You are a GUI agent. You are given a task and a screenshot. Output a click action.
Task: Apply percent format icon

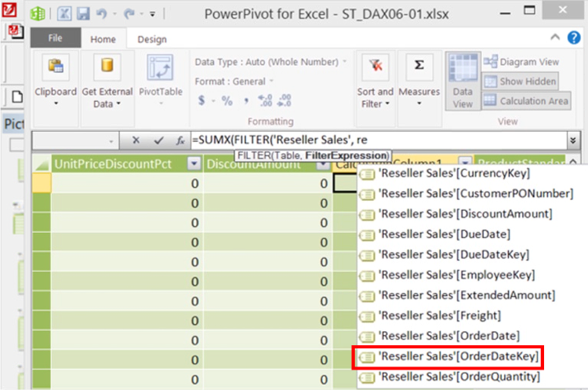(227, 100)
